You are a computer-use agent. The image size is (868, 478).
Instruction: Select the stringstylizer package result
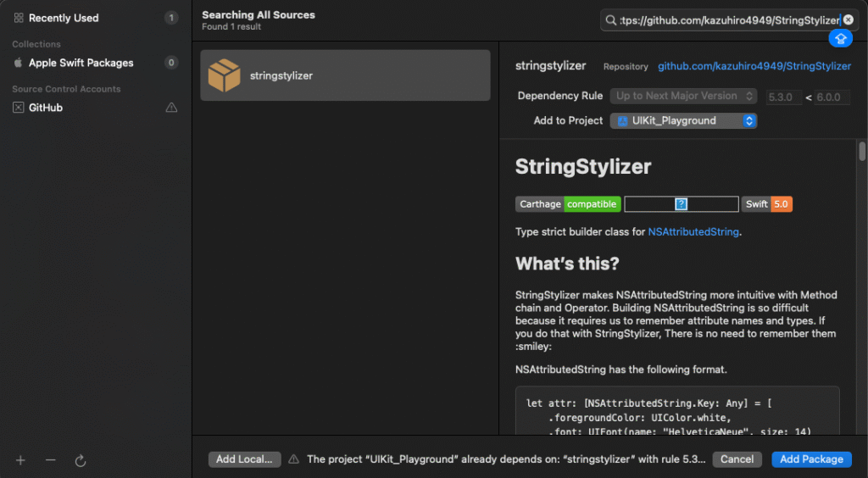345,75
